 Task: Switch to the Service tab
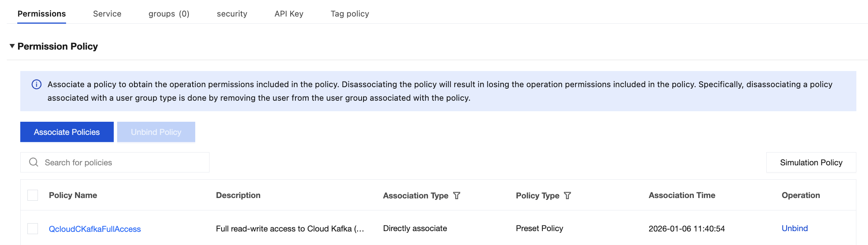pyautogui.click(x=107, y=14)
